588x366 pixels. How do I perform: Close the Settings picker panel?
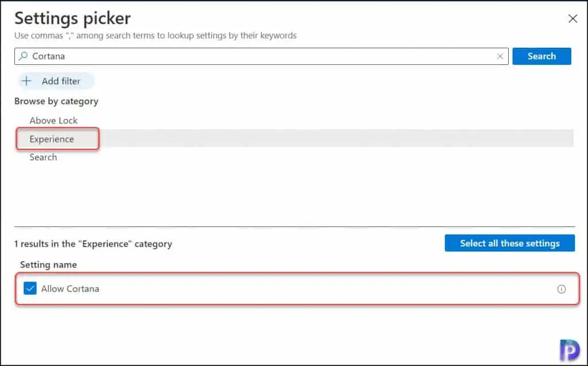tap(572, 18)
